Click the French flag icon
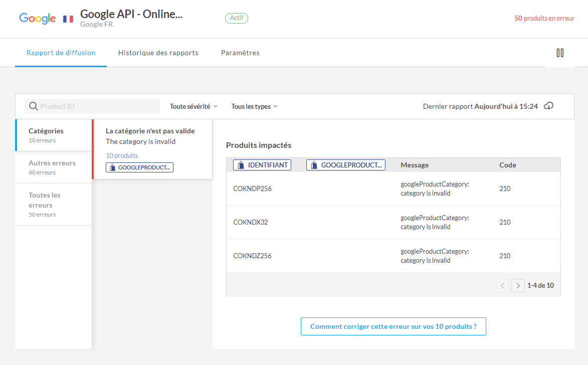Screen dimensions: 588x365 point(68,19)
